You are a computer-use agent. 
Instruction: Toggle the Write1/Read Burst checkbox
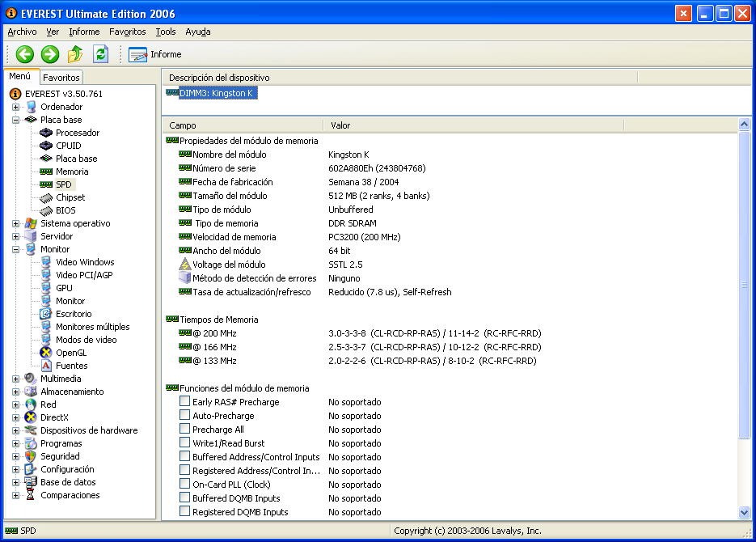[x=184, y=442]
